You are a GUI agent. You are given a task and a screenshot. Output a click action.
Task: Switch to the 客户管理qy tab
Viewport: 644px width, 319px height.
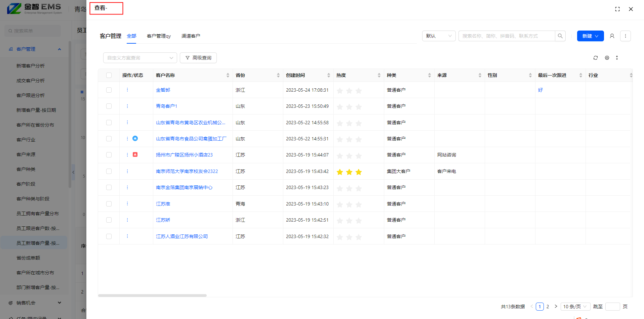(x=159, y=36)
